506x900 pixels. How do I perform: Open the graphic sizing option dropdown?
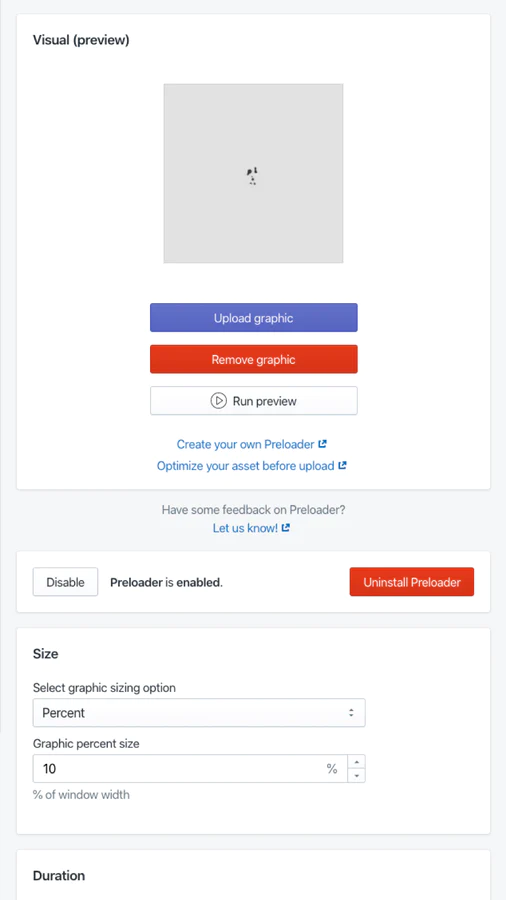pos(199,713)
